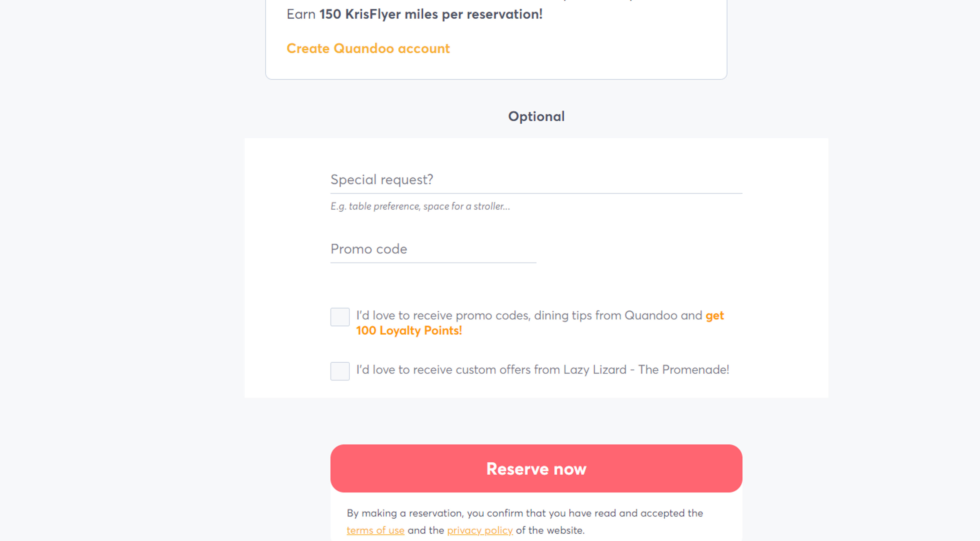Click the reservation confirmation disclaimer text
Viewport: 980px width, 541px height.
(x=525, y=513)
